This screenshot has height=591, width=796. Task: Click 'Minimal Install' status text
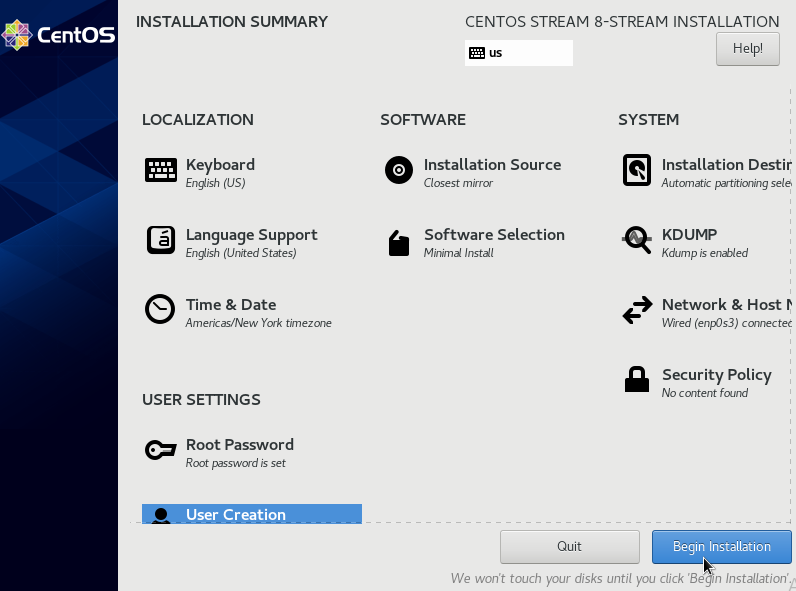458,253
